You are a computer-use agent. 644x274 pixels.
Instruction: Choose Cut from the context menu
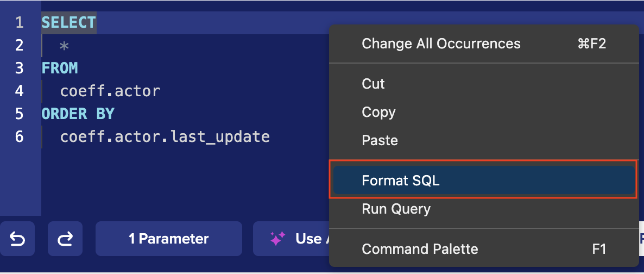373,84
